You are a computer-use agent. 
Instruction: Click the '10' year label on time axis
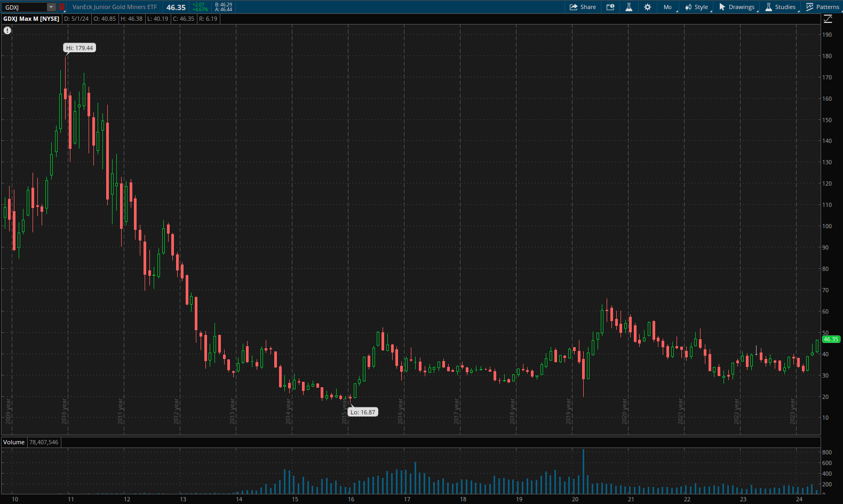point(15,499)
